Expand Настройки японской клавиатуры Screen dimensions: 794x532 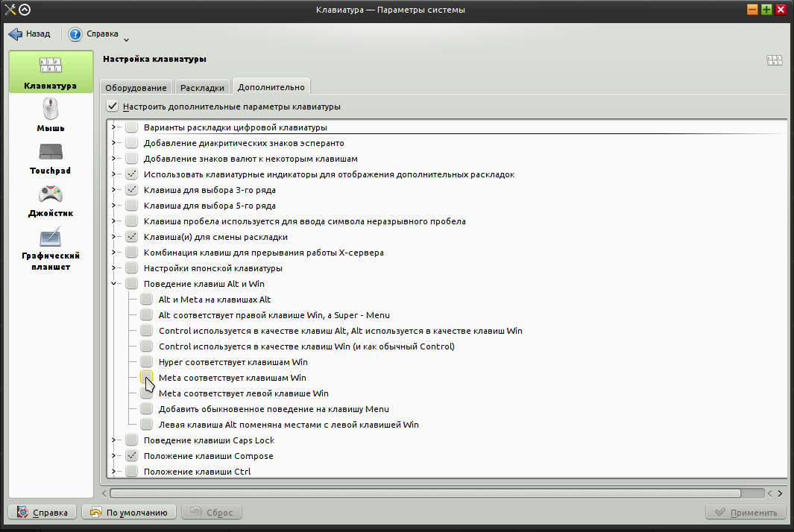(114, 267)
